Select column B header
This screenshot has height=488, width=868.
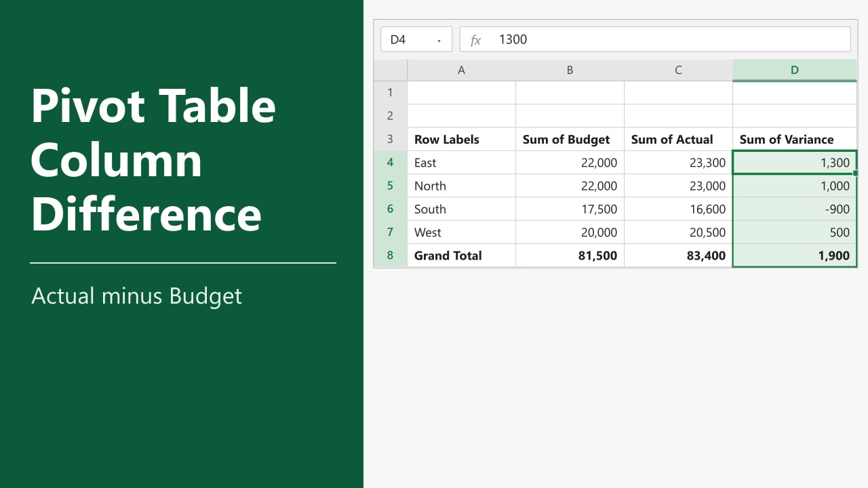[570, 70]
